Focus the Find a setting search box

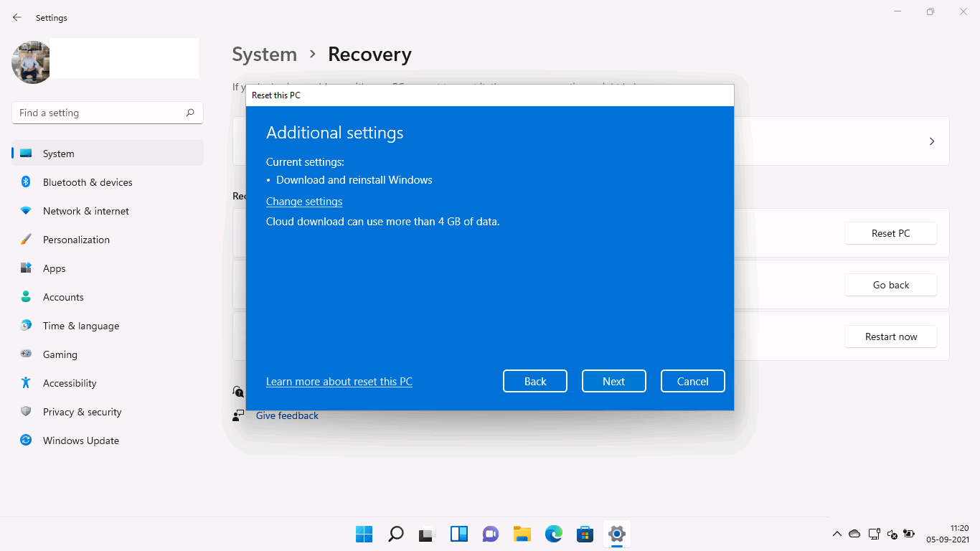(x=108, y=113)
